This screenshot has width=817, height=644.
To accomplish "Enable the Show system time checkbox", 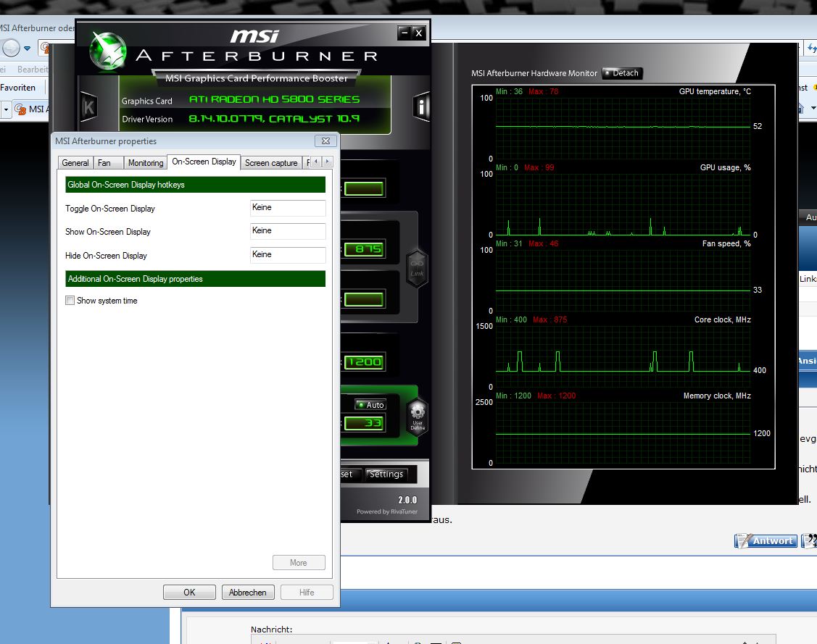I will [70, 301].
